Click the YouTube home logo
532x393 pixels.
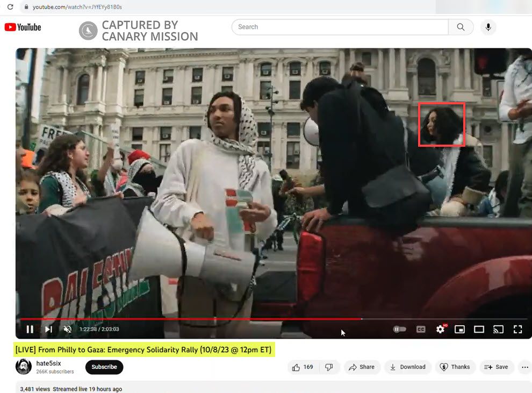(23, 27)
